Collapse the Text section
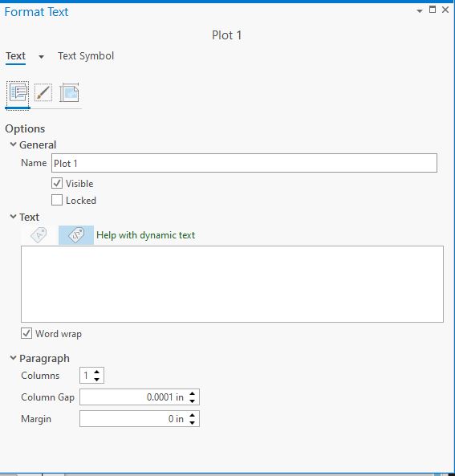The image size is (455, 476). click(13, 217)
